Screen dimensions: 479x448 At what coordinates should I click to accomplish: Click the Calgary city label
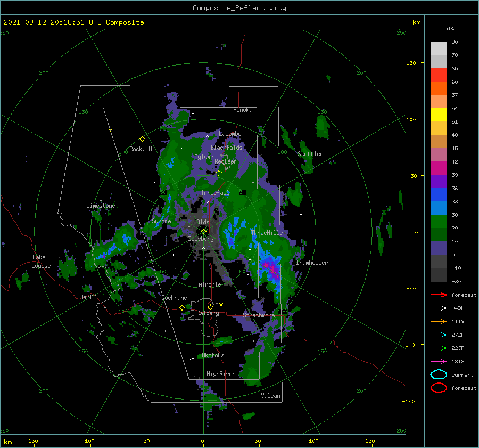point(208,313)
